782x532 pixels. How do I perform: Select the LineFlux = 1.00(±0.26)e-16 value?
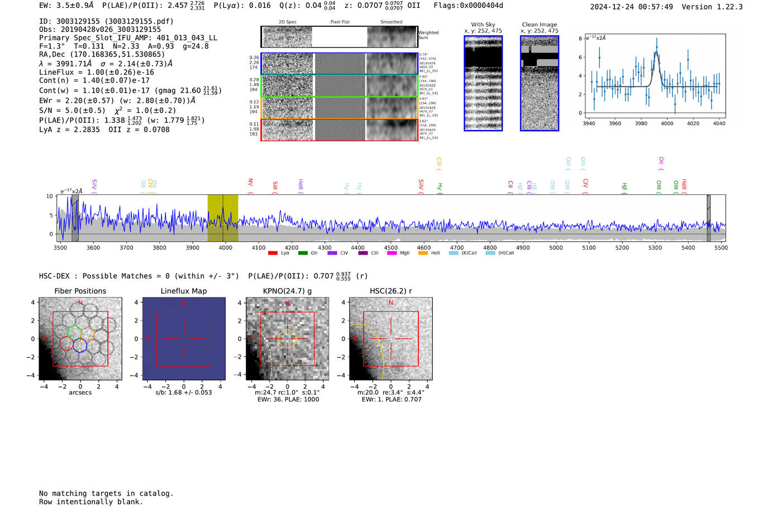click(97, 73)
